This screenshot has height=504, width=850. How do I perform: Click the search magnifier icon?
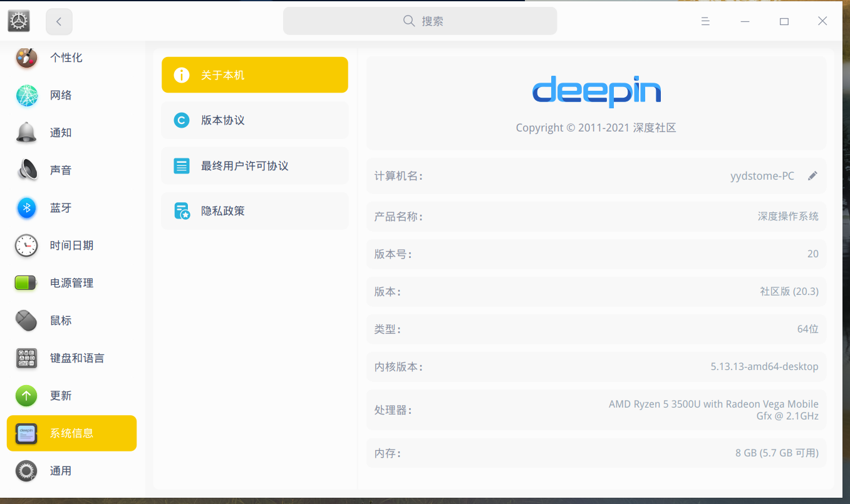[x=409, y=21]
